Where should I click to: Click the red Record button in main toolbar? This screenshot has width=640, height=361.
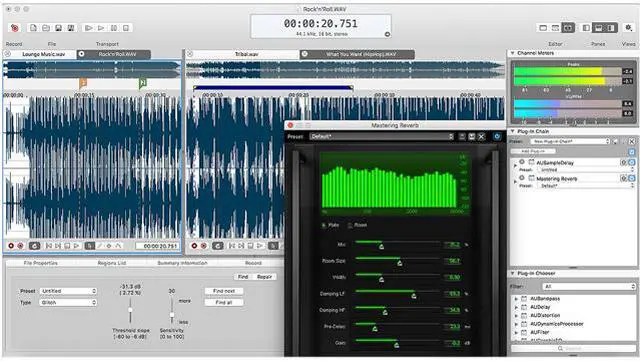click(x=14, y=28)
